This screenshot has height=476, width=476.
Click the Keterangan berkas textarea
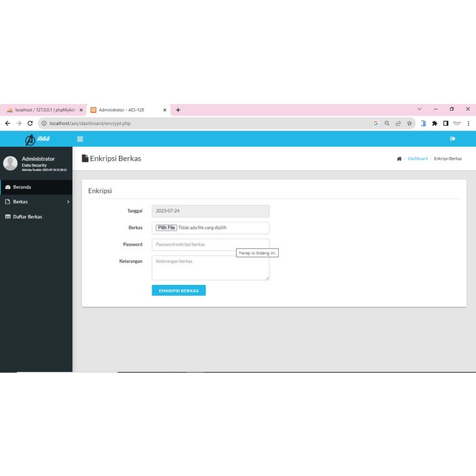210,268
